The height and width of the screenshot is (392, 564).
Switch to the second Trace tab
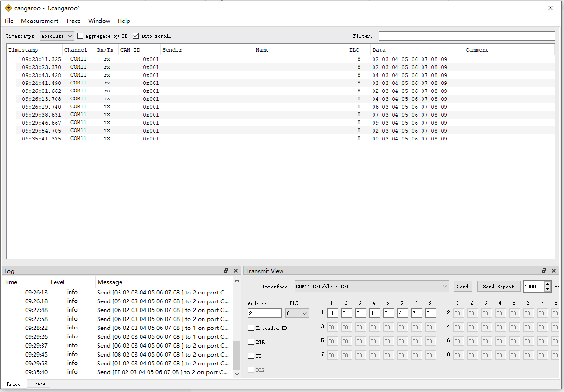38,384
